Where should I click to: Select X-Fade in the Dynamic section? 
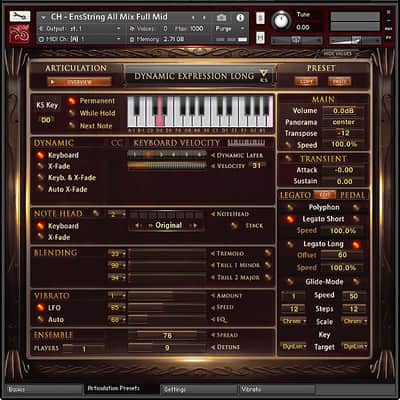click(40, 166)
